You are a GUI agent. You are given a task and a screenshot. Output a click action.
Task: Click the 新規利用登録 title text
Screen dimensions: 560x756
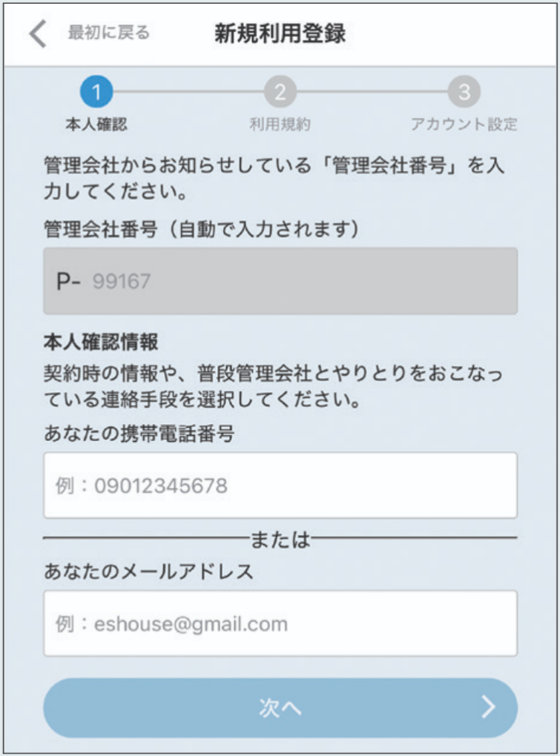pyautogui.click(x=280, y=33)
